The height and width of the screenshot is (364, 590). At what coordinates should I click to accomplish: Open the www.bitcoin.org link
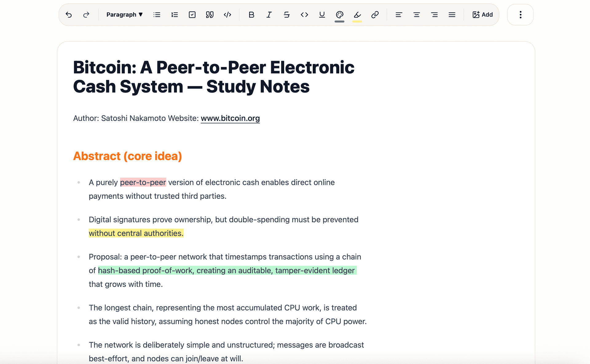tap(230, 118)
